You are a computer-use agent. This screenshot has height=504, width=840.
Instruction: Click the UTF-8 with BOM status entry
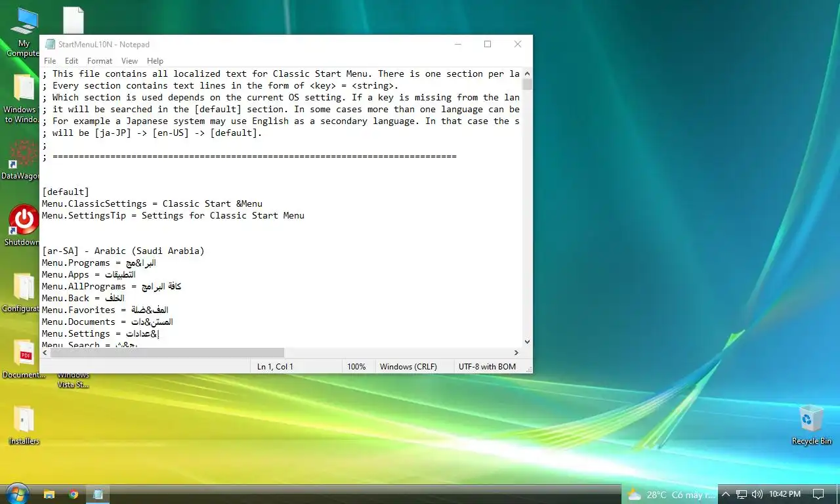point(487,367)
